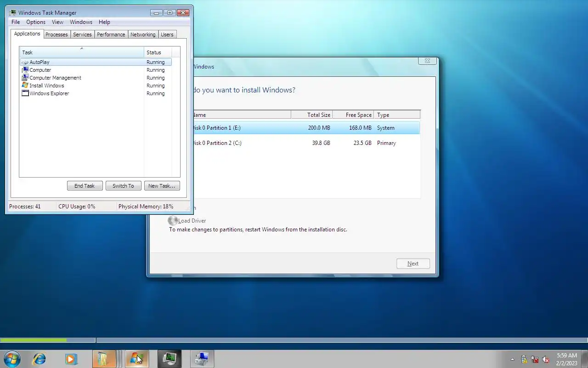Viewport: 588px width, 368px height.
Task: Switch to the Processes tab
Action: click(57, 34)
